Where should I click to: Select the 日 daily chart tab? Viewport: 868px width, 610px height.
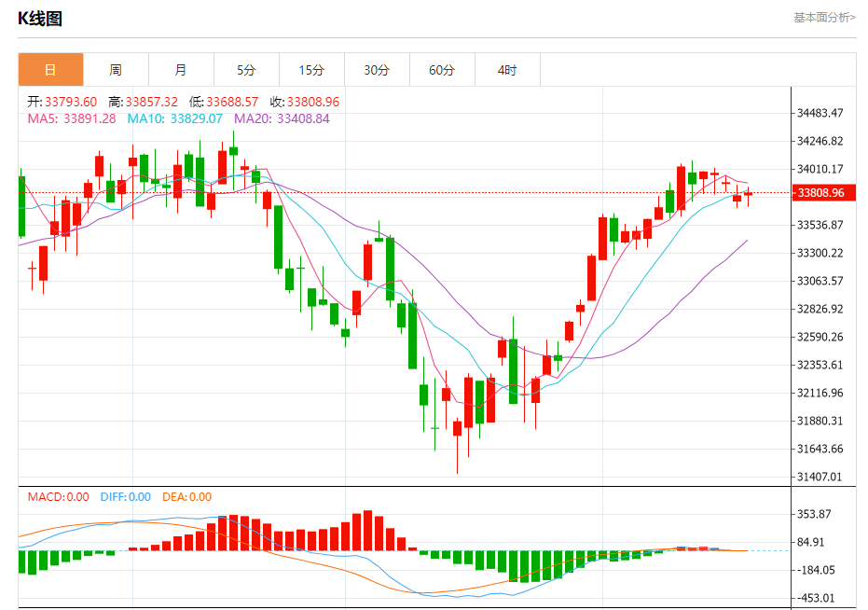pyautogui.click(x=50, y=70)
